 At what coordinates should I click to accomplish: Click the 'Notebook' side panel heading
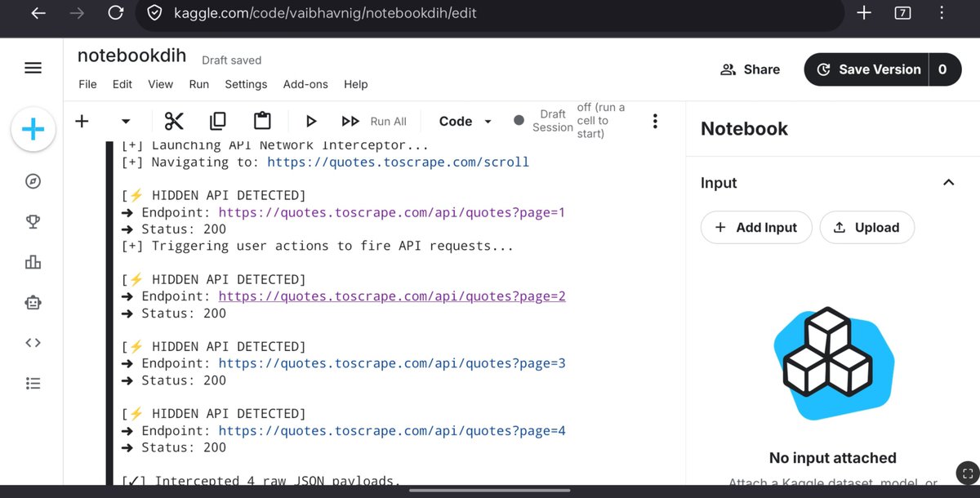point(744,128)
